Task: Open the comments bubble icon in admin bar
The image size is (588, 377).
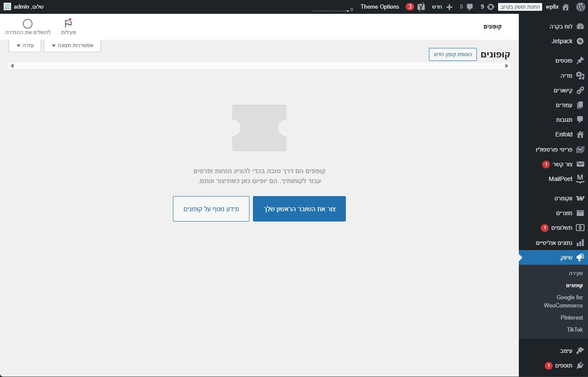Action: [470, 7]
